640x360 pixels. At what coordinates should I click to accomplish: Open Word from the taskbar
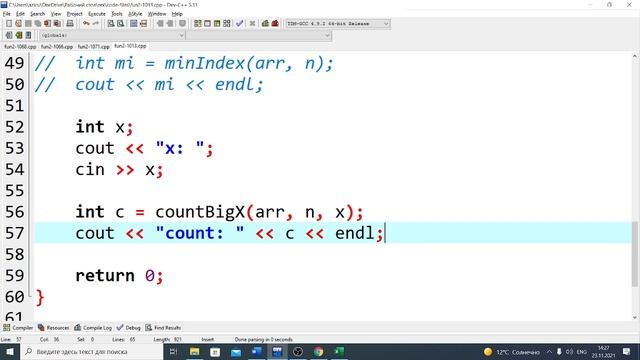click(257, 352)
